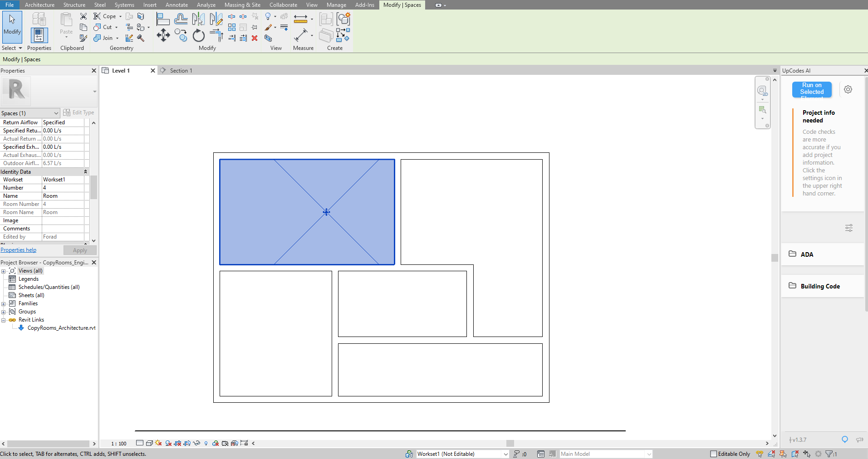Click the Properties panel vertical scrollbar thumb

tap(93, 187)
